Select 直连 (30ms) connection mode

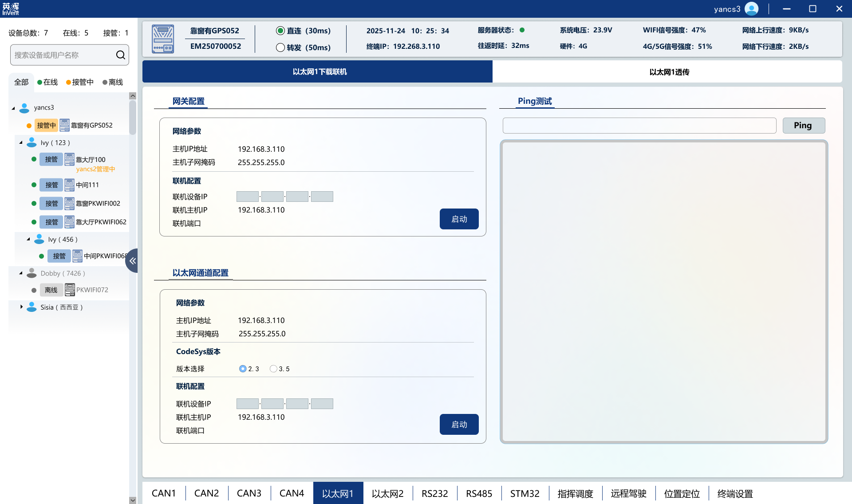click(280, 31)
